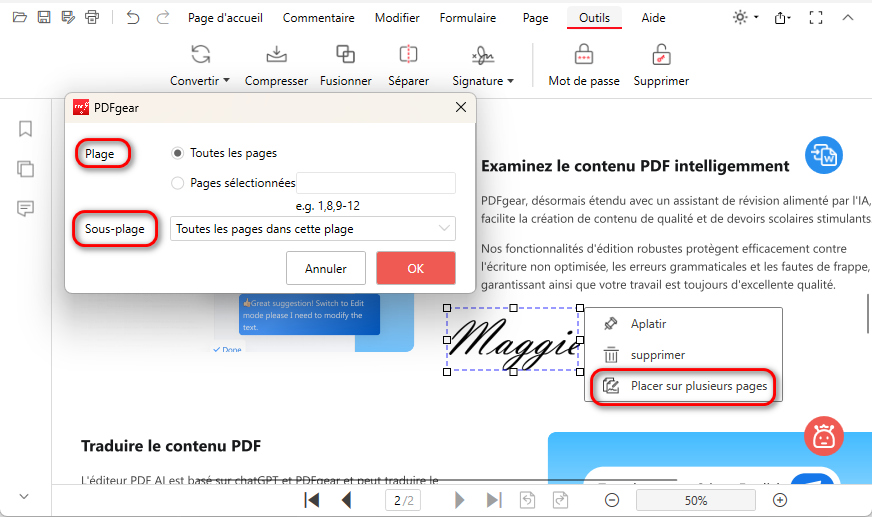Collapse the ribbon with the up chevron
This screenshot has width=872, height=517.
click(848, 18)
